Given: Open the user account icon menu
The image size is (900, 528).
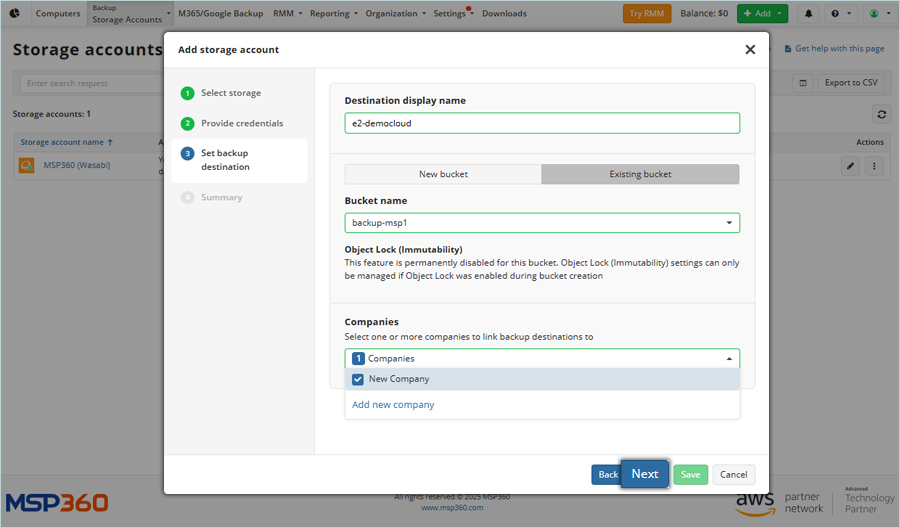Looking at the screenshot, I should pyautogui.click(x=876, y=14).
